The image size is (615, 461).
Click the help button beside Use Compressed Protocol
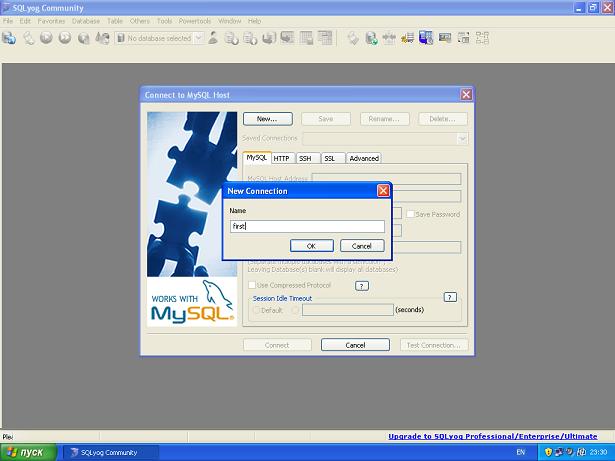click(362, 286)
